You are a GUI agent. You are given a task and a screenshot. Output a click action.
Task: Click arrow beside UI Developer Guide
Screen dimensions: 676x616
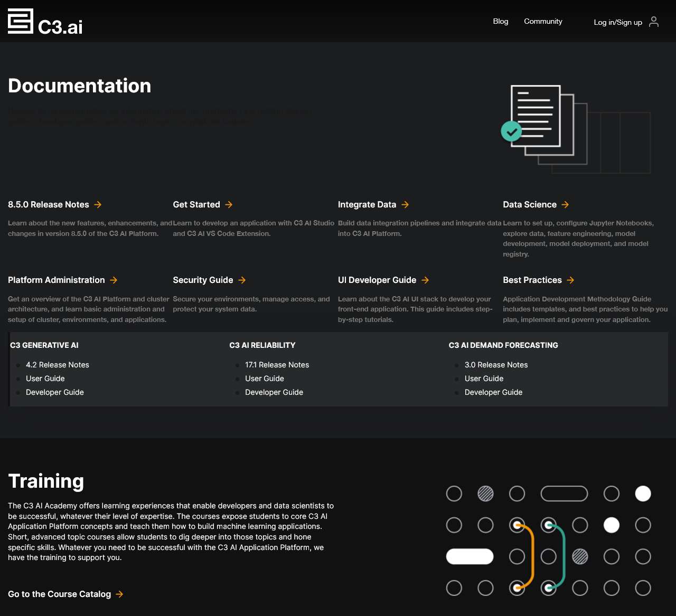(425, 280)
